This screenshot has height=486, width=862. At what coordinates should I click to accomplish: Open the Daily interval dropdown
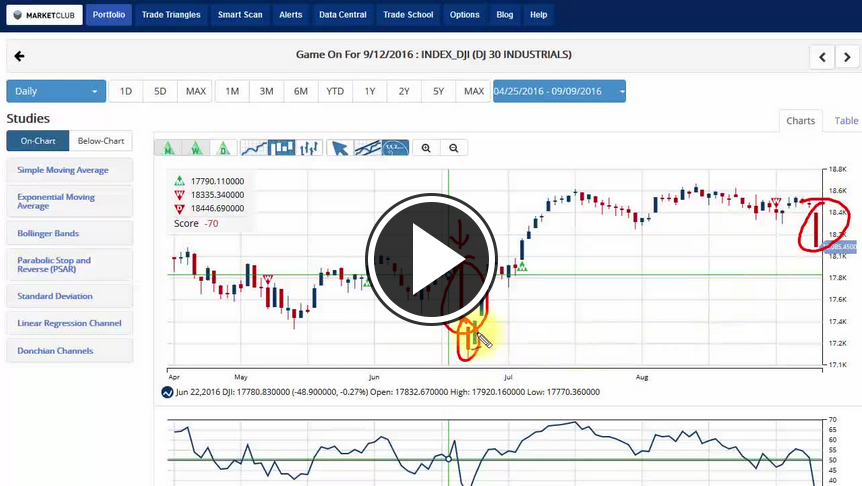point(56,91)
